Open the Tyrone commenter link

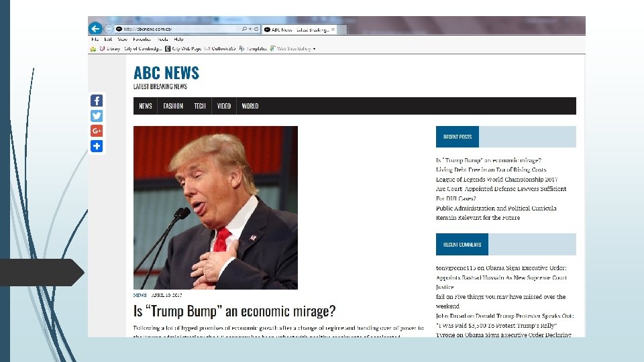(445, 335)
